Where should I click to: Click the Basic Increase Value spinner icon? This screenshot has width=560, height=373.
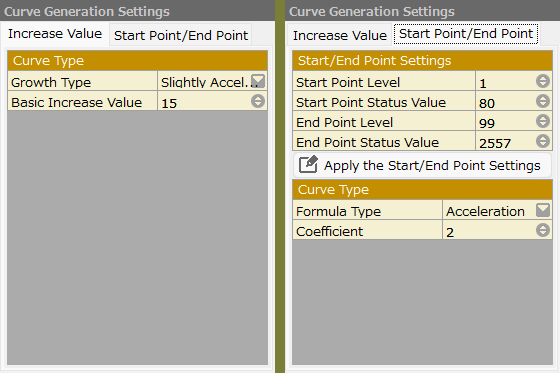258,101
